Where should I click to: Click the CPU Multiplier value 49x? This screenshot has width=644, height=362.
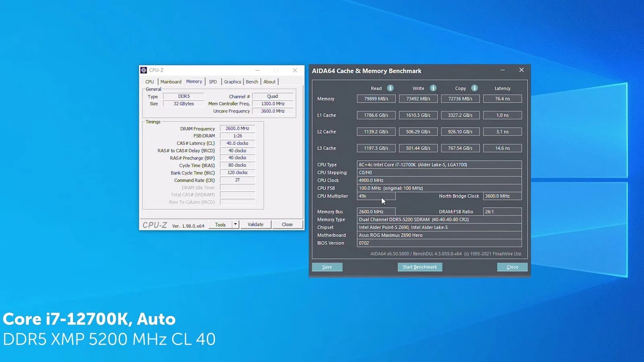tap(376, 196)
